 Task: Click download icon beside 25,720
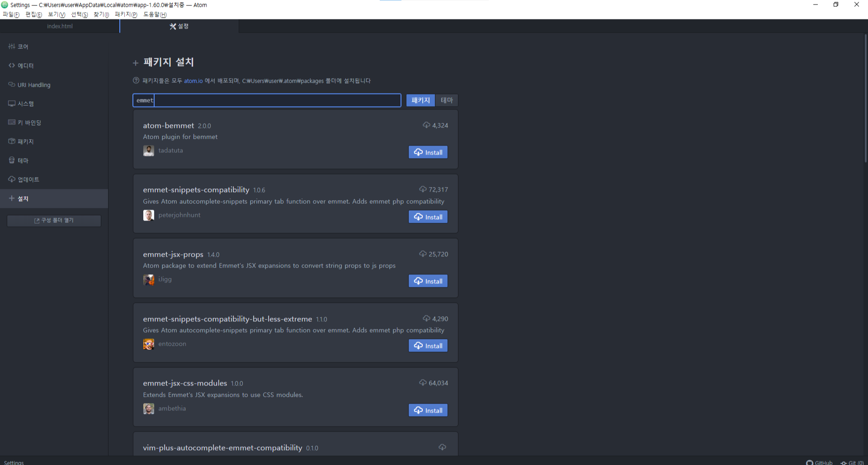[x=423, y=254]
